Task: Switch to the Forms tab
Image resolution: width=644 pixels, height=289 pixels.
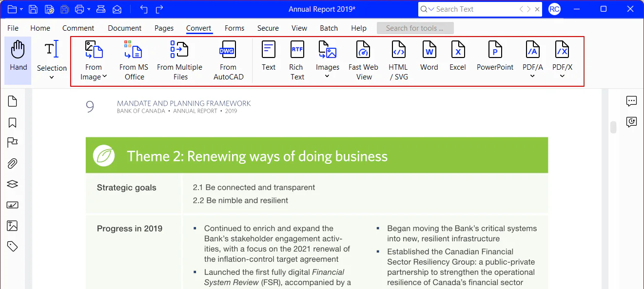Action: pos(234,28)
